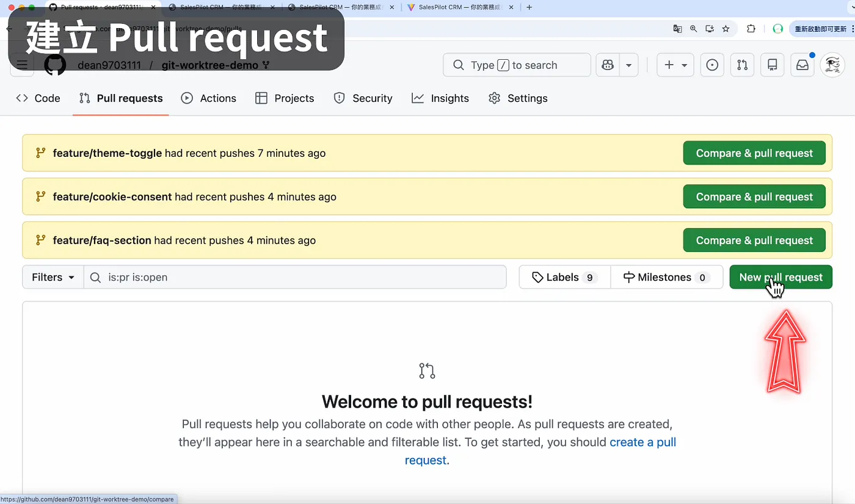Click the 'Type / to search' box
The image size is (855, 504).
tap(517, 65)
